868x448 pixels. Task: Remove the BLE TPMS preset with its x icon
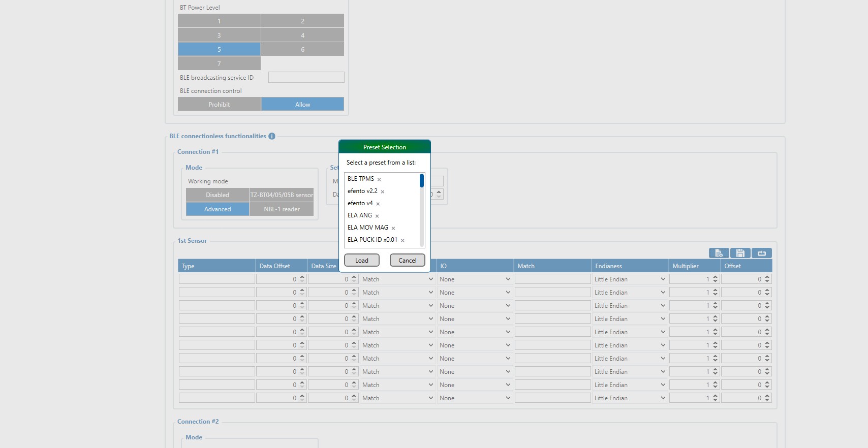coord(379,179)
